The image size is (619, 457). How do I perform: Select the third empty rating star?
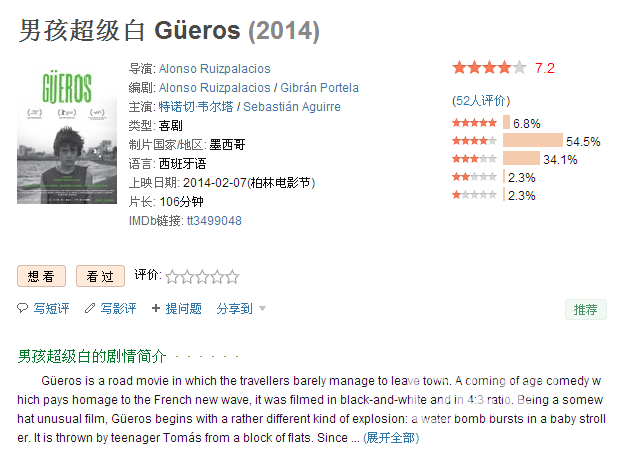[202, 277]
